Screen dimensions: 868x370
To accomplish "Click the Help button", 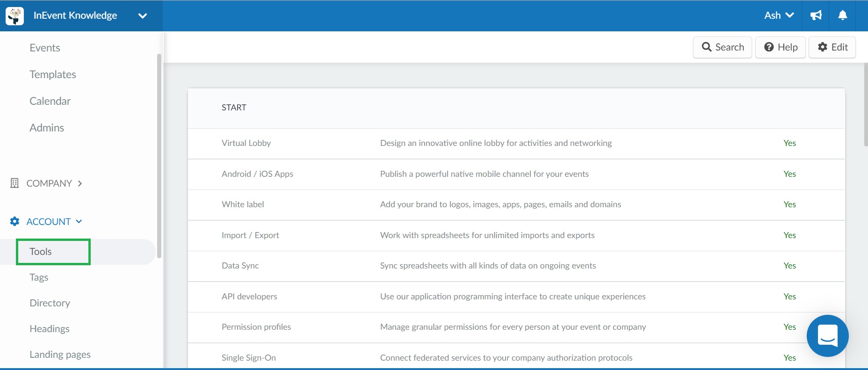I will [x=781, y=47].
